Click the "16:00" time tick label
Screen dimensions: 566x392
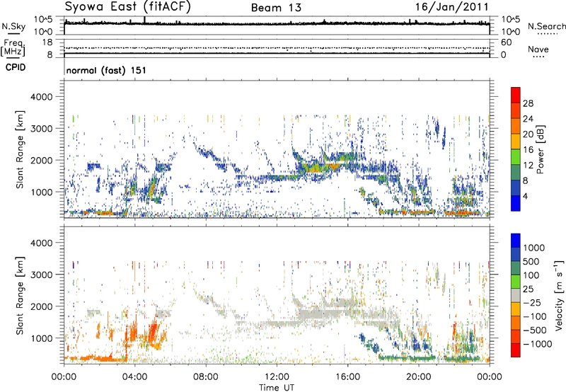click(x=347, y=377)
